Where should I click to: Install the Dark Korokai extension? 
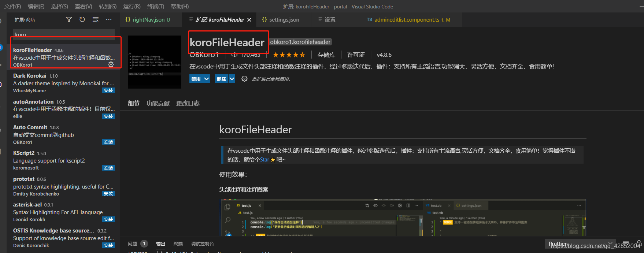(x=108, y=90)
